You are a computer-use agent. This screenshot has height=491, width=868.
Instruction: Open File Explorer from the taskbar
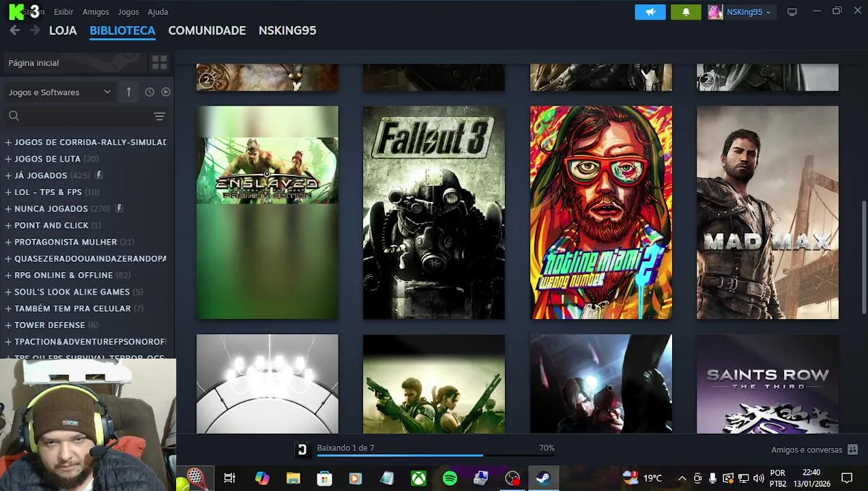pyautogui.click(x=293, y=478)
